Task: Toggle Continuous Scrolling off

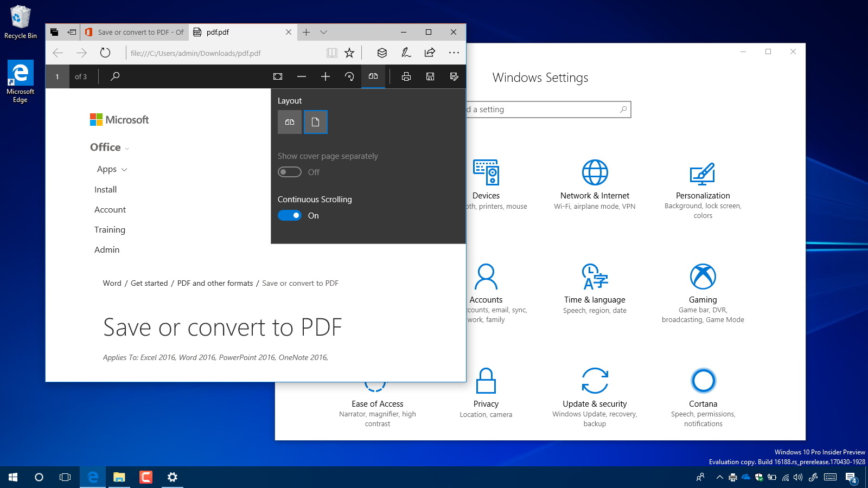Action: point(289,215)
